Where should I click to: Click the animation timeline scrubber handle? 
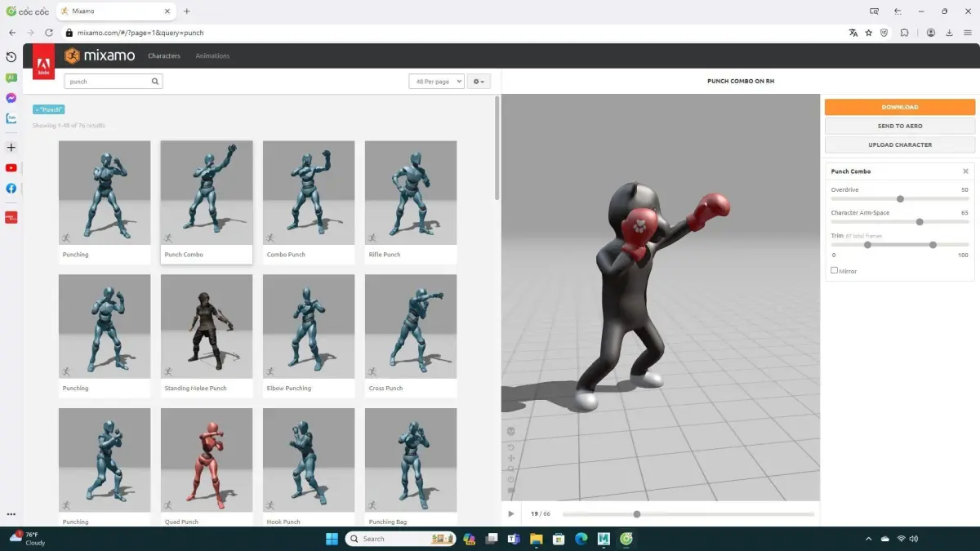click(637, 514)
